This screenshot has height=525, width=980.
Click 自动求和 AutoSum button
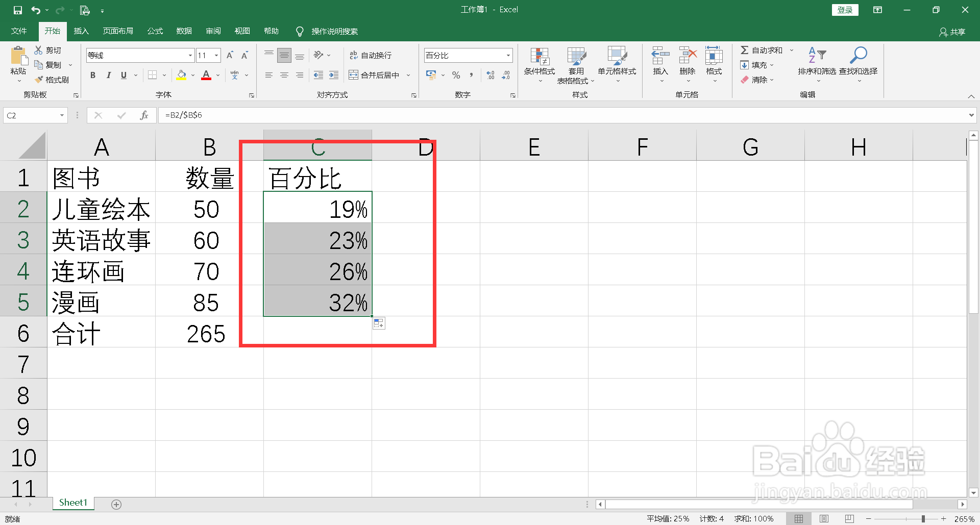[x=762, y=50]
